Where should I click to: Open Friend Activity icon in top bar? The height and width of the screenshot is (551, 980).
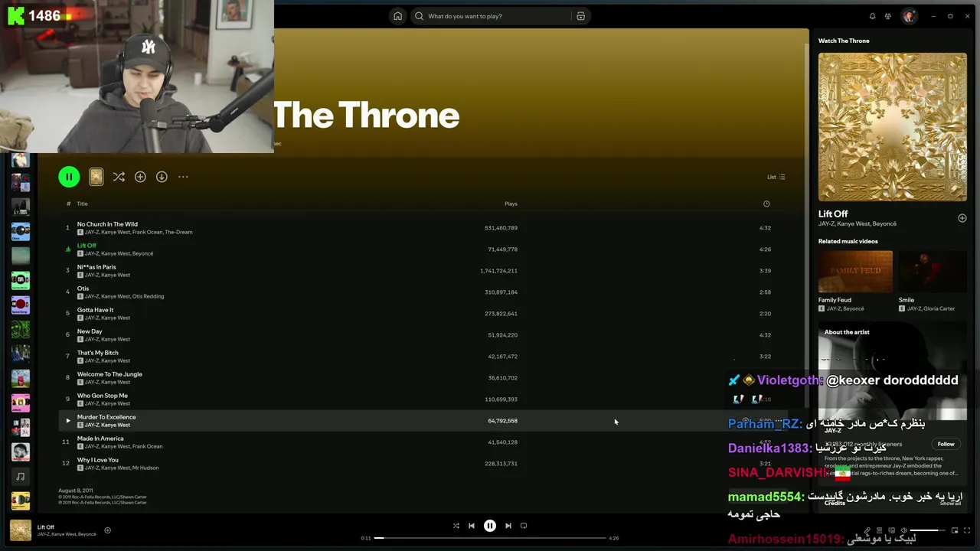(x=888, y=16)
